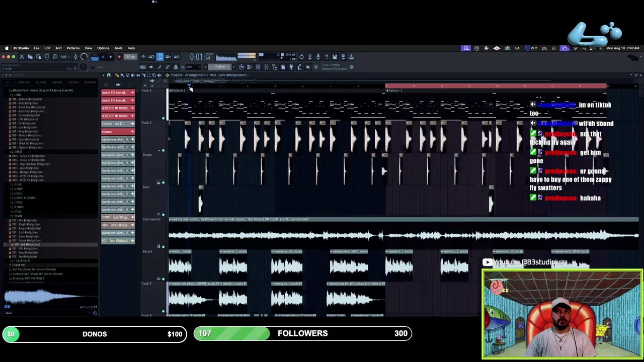Click the magnet snap icon in playlist toolbar
Screen dimensions: 644x362
pos(109,75)
